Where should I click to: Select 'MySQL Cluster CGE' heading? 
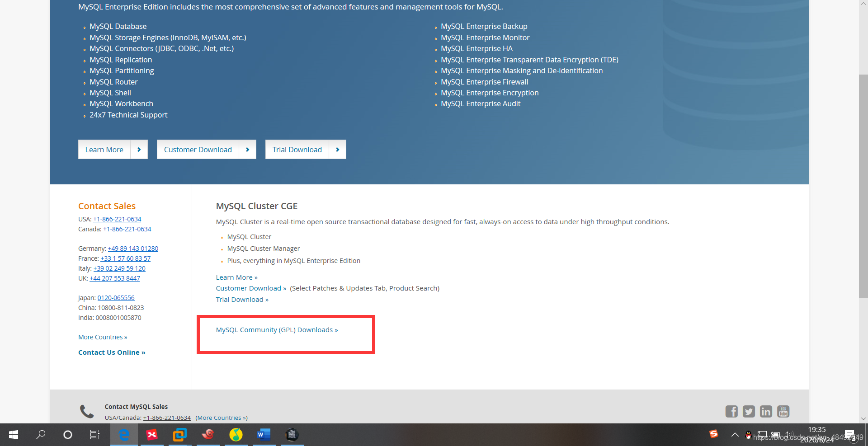click(x=256, y=206)
